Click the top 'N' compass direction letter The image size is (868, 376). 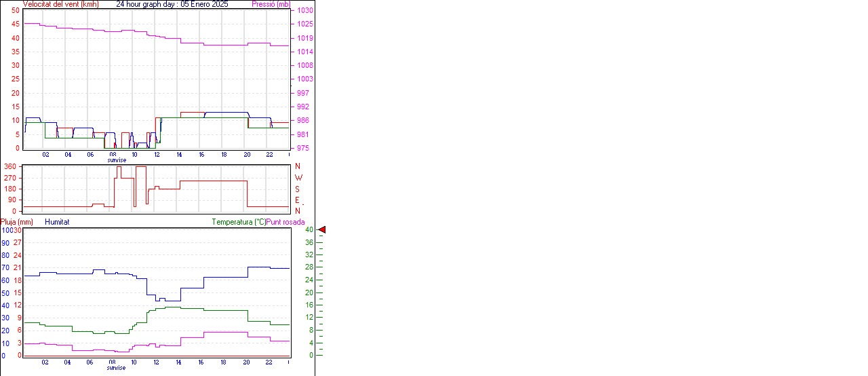(x=297, y=166)
